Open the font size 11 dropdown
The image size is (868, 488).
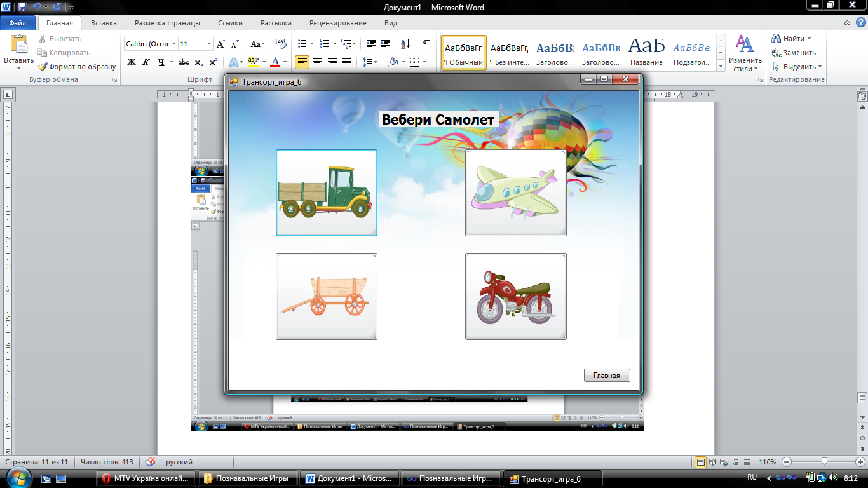pyautogui.click(x=209, y=44)
